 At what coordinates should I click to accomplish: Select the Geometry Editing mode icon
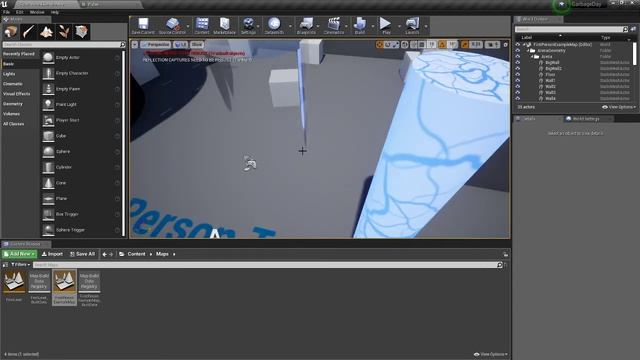coord(81,32)
